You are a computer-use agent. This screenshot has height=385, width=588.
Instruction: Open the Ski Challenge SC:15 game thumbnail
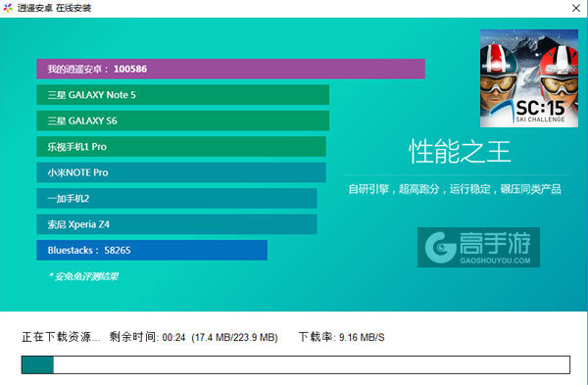(529, 78)
